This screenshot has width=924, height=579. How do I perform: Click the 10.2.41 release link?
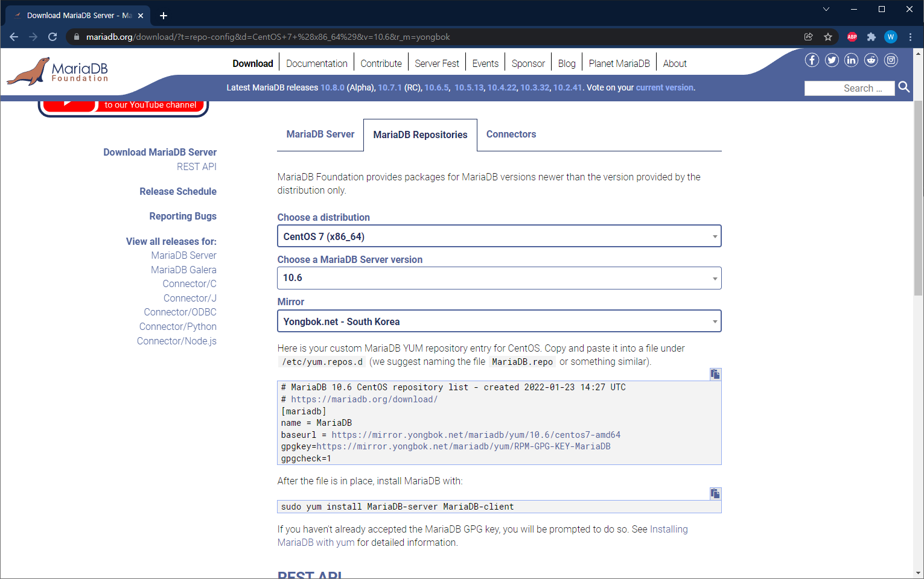(568, 88)
